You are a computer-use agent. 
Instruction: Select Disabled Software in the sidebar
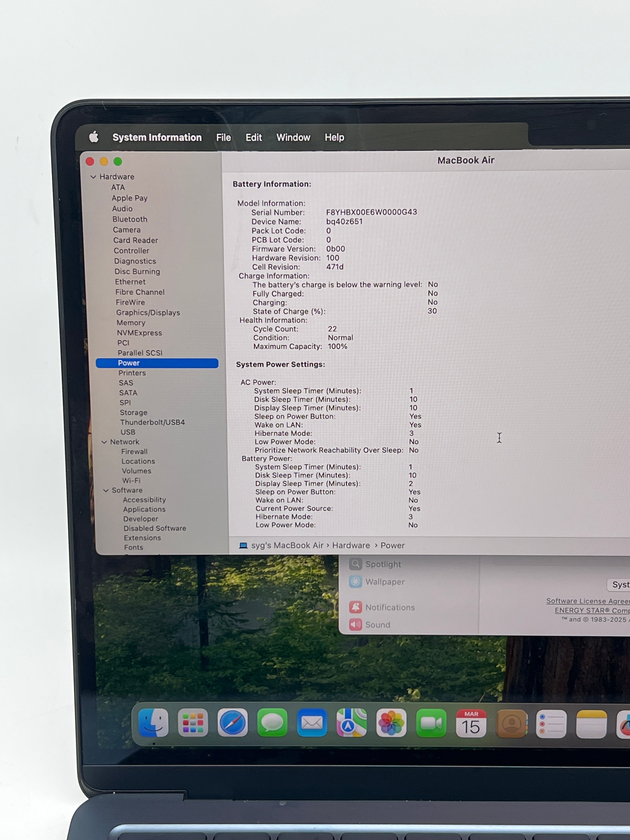155,528
